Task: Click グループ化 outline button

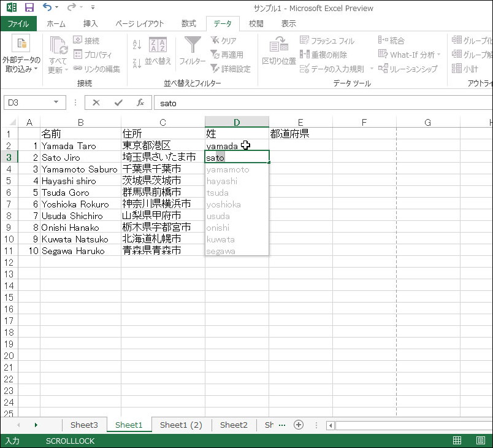Action: click(472, 40)
